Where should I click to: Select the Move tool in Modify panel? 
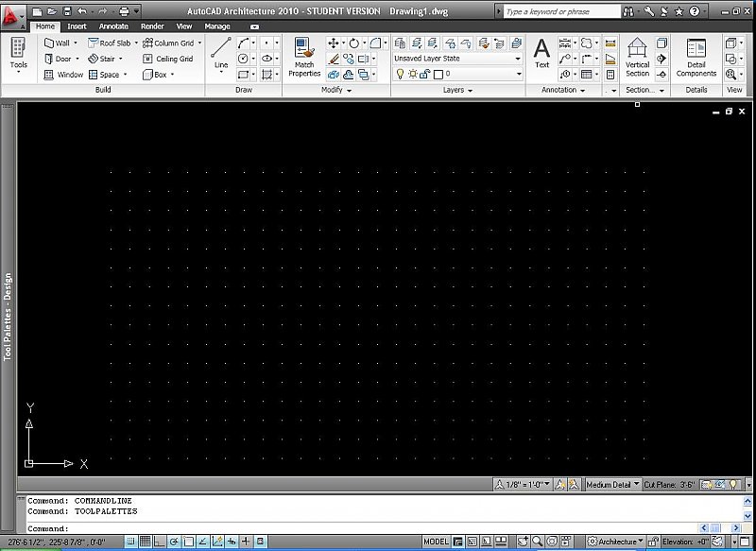333,43
